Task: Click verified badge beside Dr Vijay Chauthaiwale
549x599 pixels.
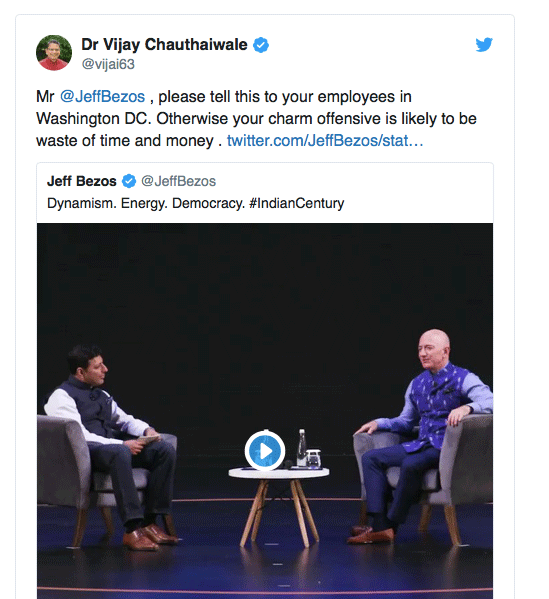Action: (261, 45)
